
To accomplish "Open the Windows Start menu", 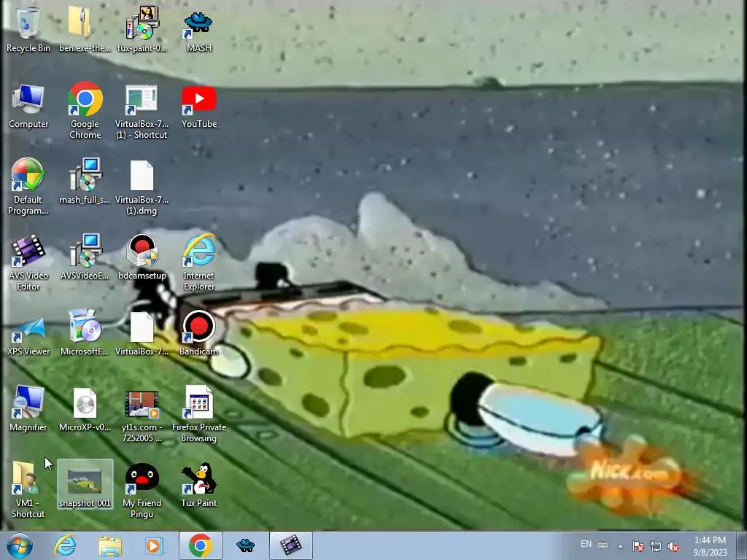I will pyautogui.click(x=20, y=545).
